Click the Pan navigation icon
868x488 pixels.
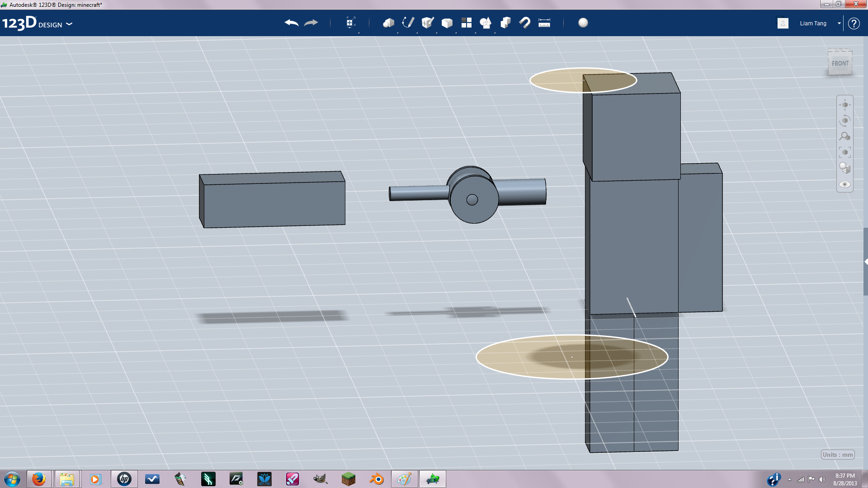[x=845, y=105]
